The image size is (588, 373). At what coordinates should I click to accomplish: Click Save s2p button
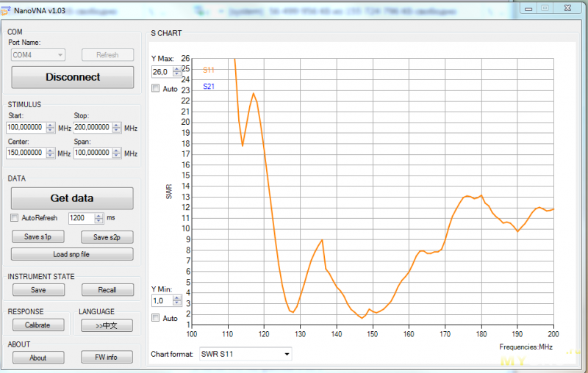(107, 236)
